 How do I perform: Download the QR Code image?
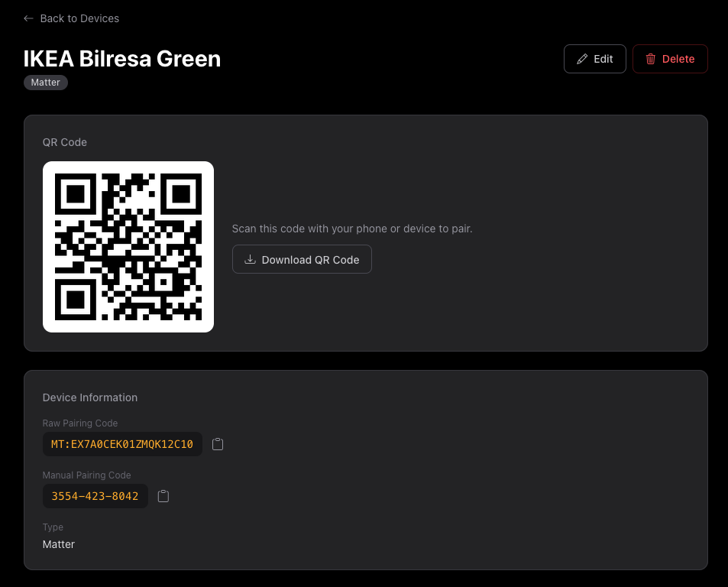point(302,259)
